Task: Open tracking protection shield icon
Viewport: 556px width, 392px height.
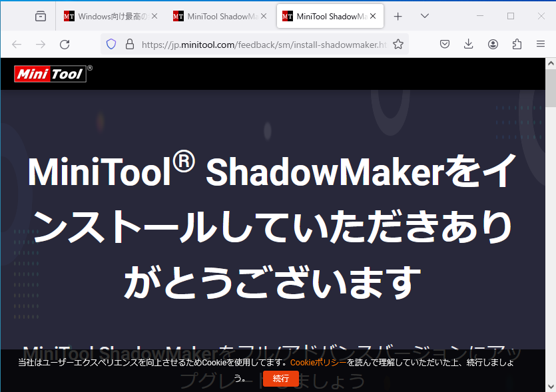Action: coord(111,45)
